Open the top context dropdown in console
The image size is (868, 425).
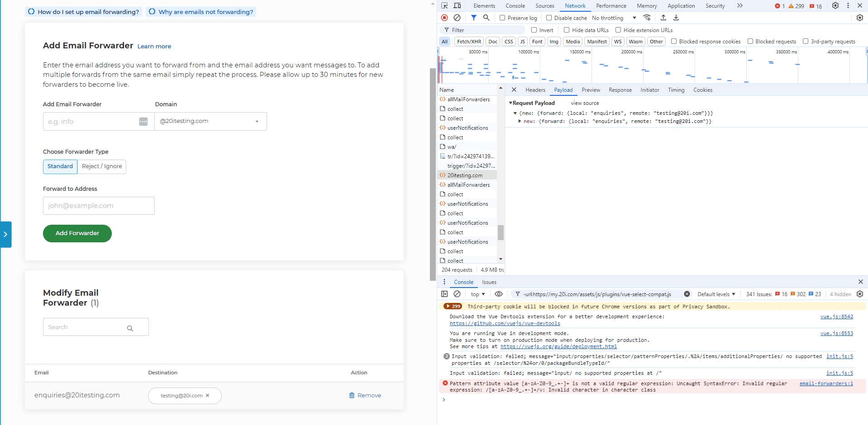(478, 294)
